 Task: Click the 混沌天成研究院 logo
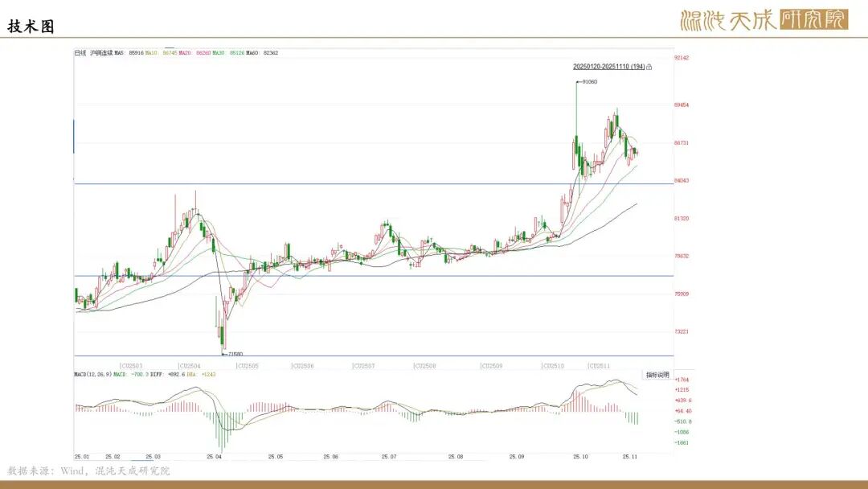coord(764,19)
